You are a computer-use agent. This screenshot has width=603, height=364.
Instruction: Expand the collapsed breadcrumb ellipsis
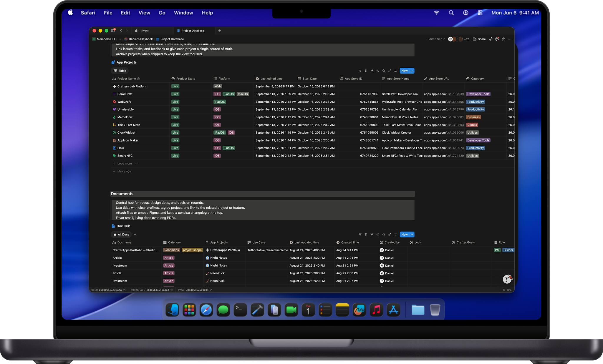[120, 39]
